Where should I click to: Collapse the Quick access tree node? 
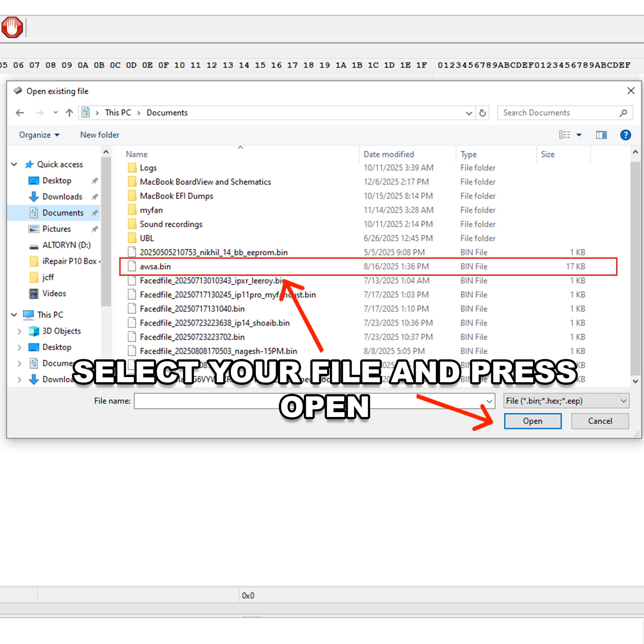click(14, 164)
